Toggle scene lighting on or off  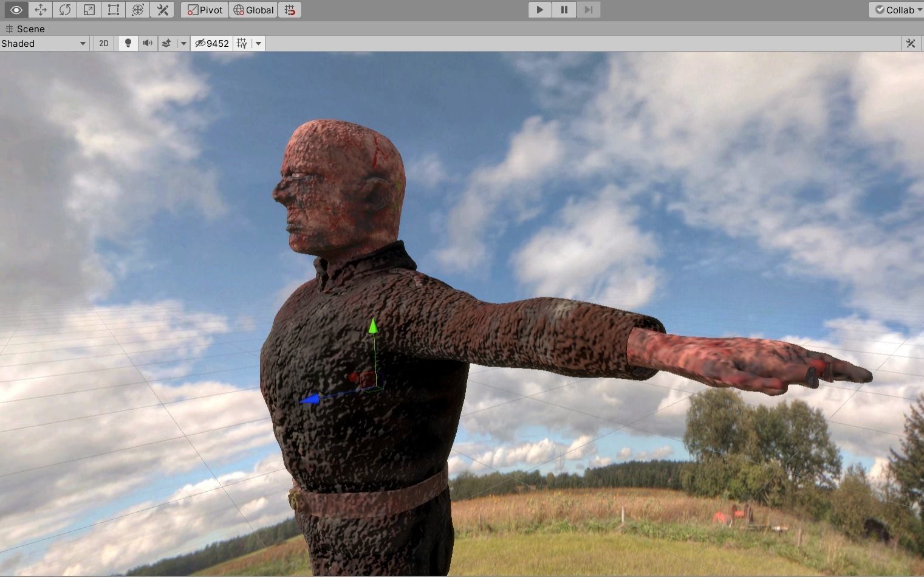pyautogui.click(x=128, y=43)
